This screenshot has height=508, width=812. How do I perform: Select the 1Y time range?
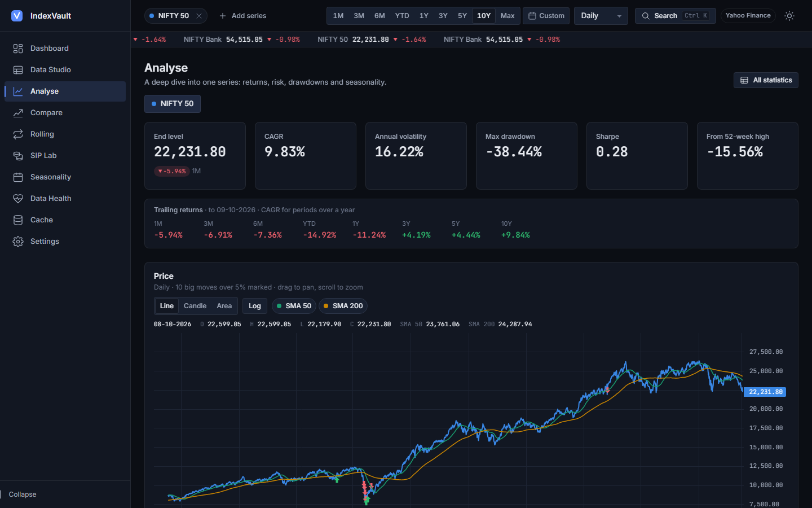click(x=424, y=16)
